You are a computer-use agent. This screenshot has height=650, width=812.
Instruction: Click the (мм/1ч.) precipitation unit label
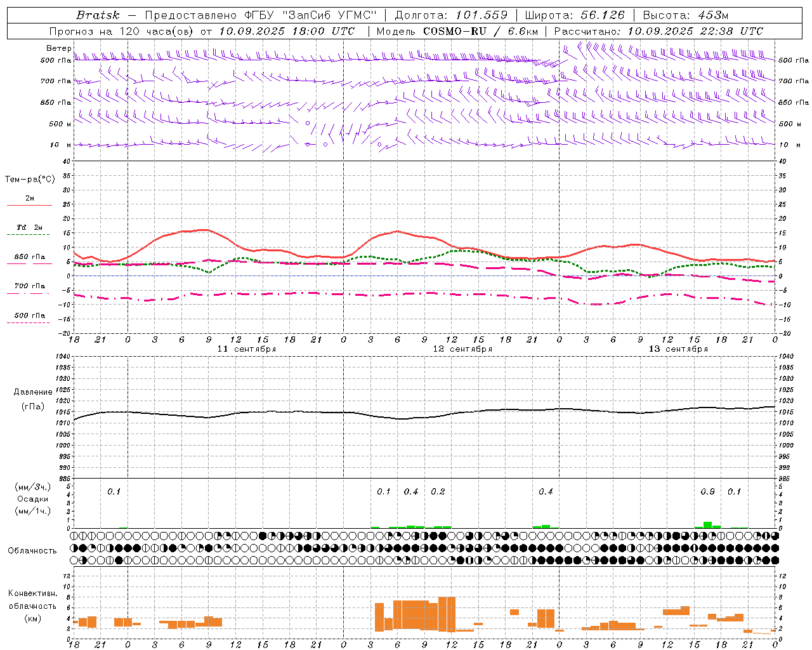[x=33, y=511]
